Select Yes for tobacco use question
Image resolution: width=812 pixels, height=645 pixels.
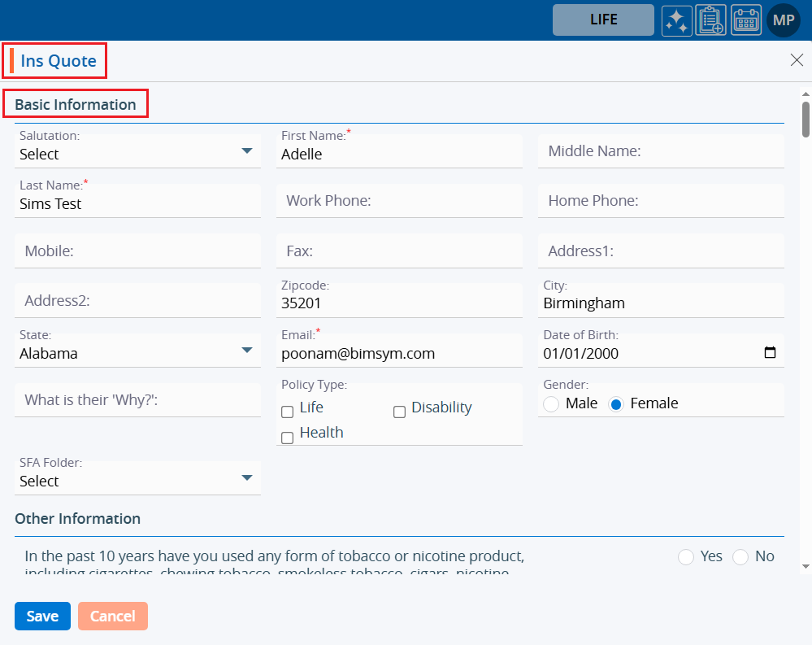(x=686, y=556)
